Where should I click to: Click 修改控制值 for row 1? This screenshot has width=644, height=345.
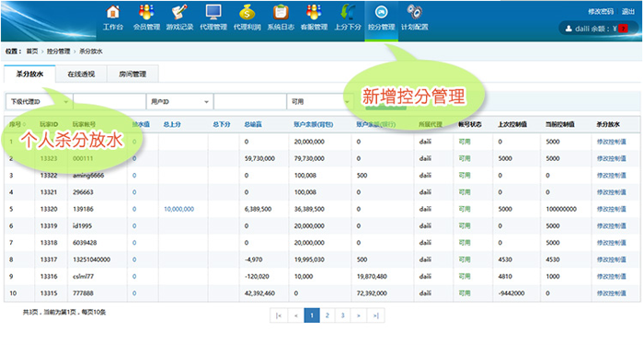611,142
